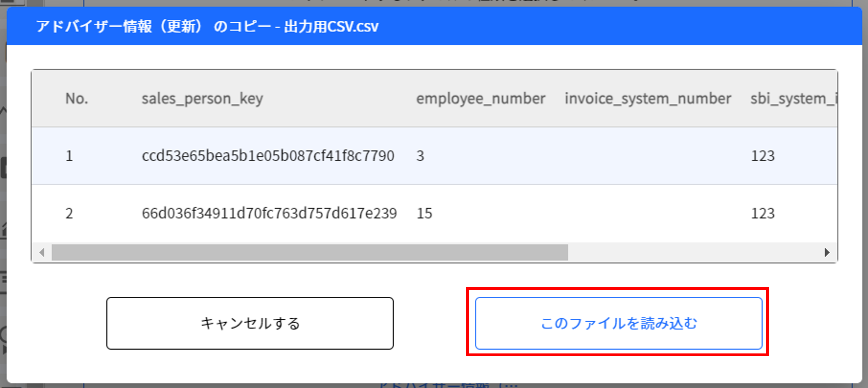Click employee number 15 cell
This screenshot has width=868, height=388.
click(424, 213)
